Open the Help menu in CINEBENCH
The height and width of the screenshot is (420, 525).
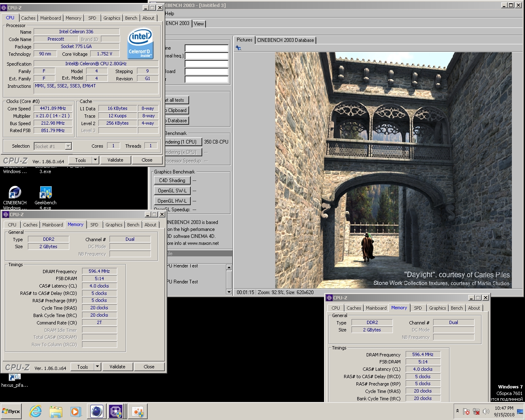[169, 14]
